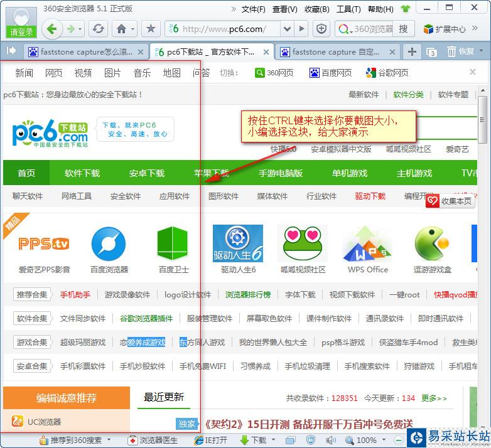Reload the page with the refresh icon
The image size is (491, 448).
tap(98, 29)
